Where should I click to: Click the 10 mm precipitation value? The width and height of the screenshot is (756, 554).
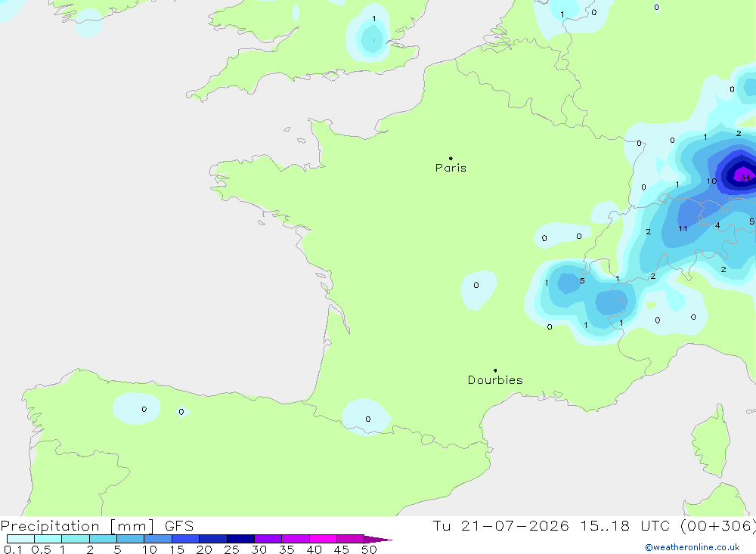tap(711, 181)
